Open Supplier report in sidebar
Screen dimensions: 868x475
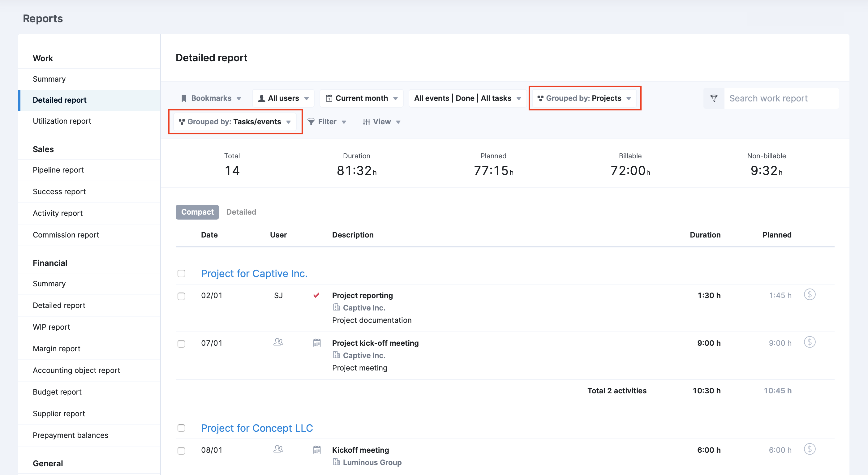[89, 414]
